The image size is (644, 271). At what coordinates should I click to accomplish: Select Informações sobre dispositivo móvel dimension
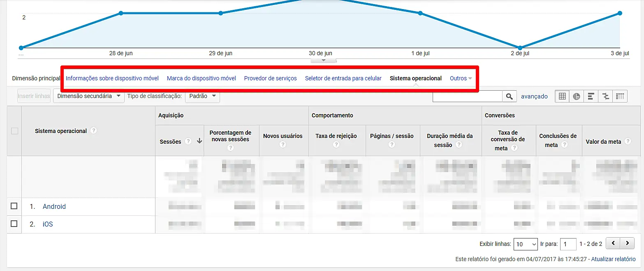pos(112,78)
